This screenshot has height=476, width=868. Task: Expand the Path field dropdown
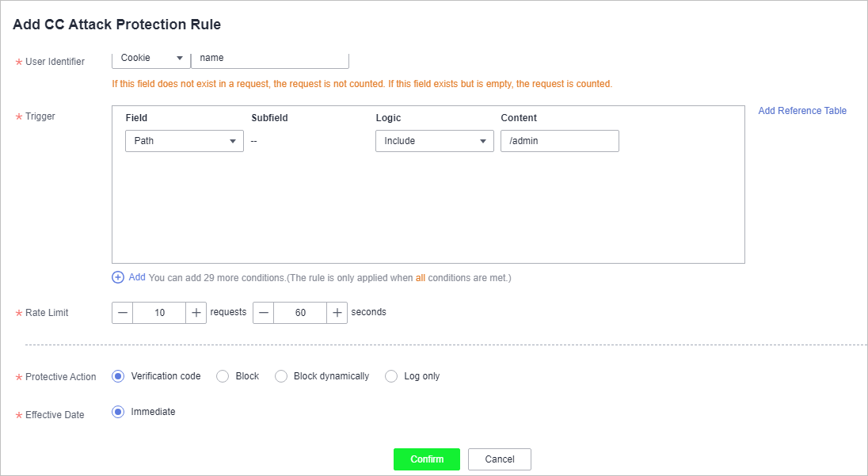[185, 141]
